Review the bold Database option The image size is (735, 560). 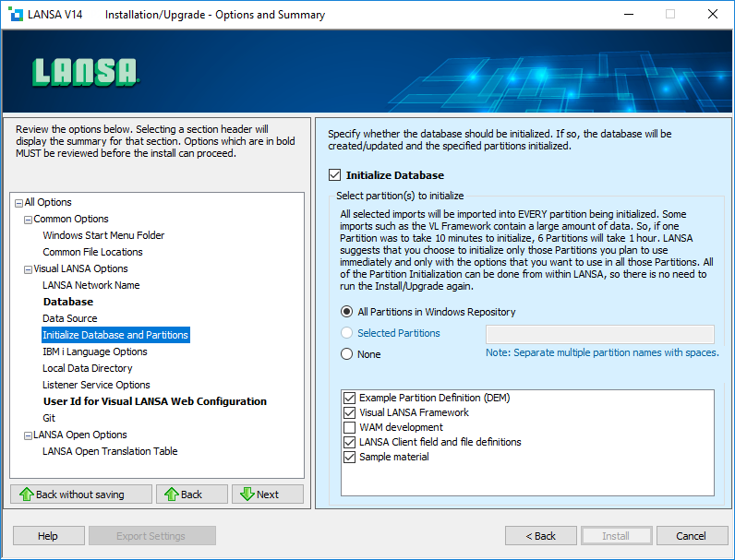(x=68, y=302)
